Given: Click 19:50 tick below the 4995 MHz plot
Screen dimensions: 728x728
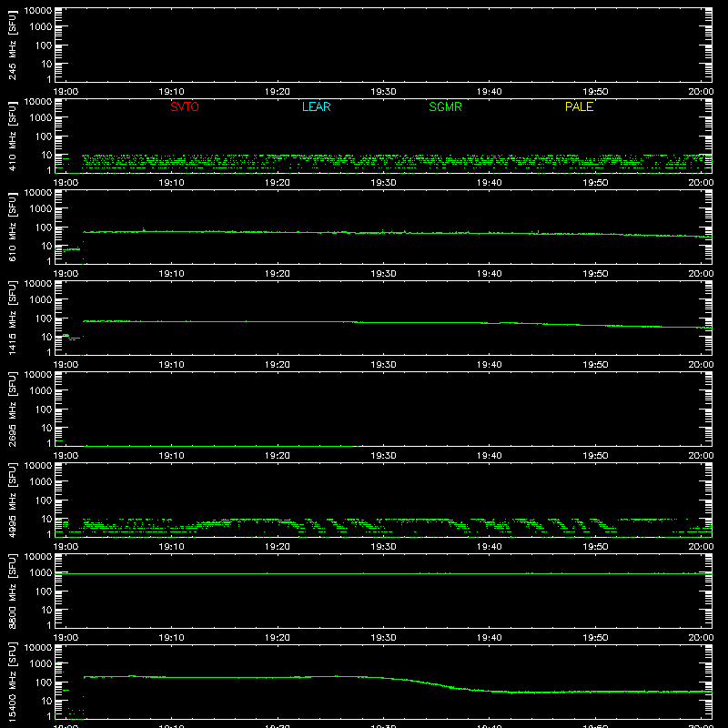Looking at the screenshot, I should click(595, 547).
